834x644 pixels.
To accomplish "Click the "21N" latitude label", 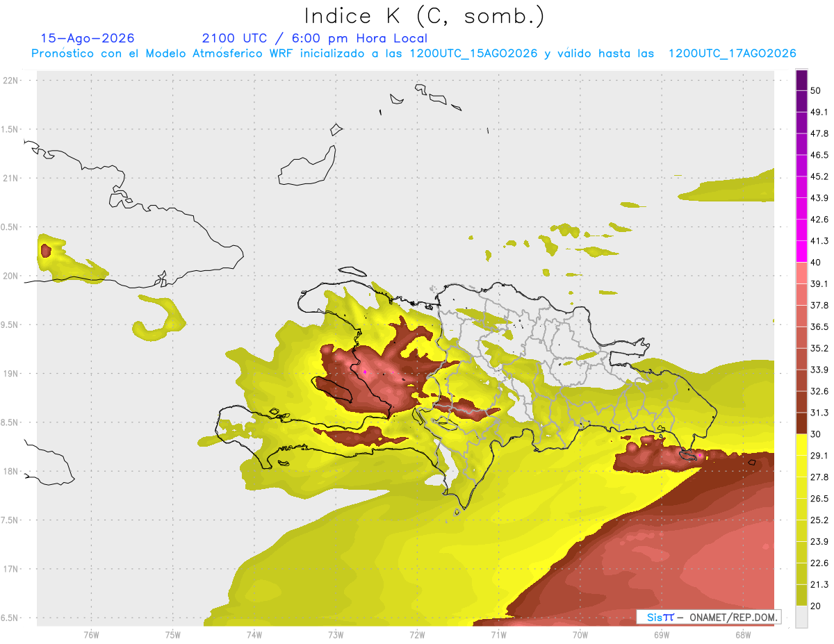I will [11, 178].
